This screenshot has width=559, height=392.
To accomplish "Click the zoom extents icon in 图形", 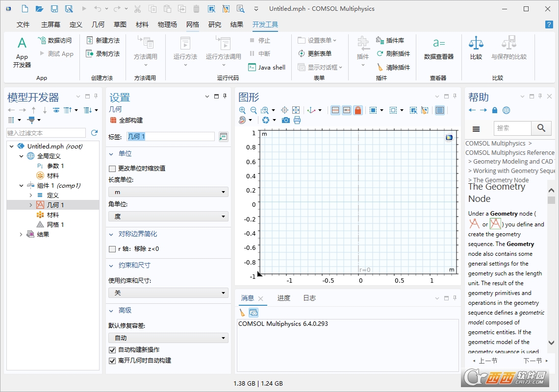I will point(296,110).
